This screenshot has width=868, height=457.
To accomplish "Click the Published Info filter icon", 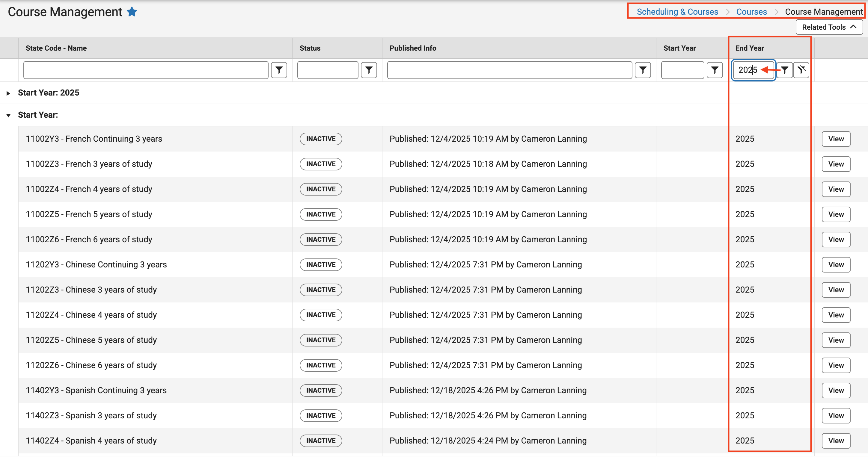I will coord(643,70).
